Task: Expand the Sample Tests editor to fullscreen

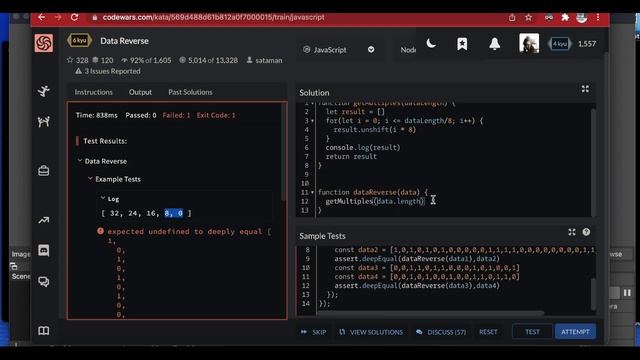Action: 571,232
